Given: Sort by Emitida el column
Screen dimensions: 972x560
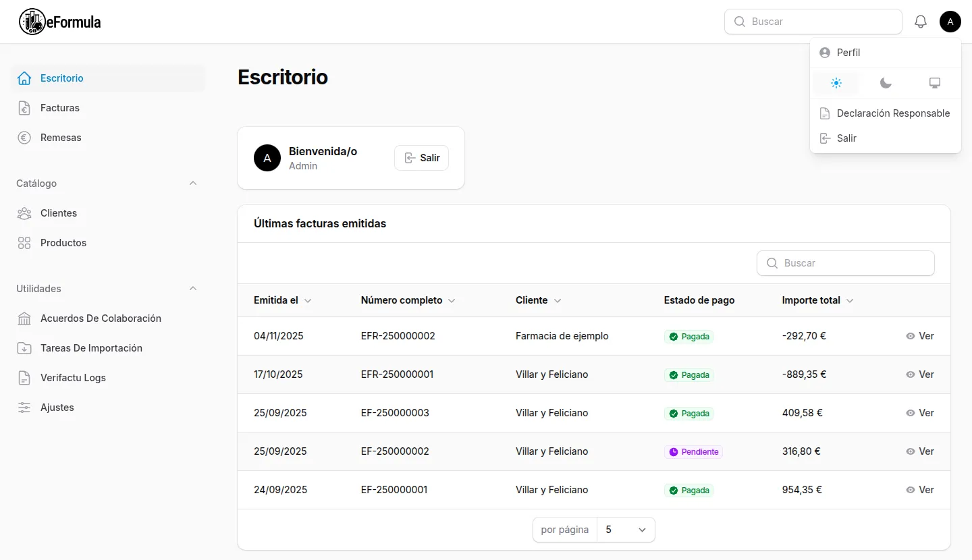Looking at the screenshot, I should [283, 300].
